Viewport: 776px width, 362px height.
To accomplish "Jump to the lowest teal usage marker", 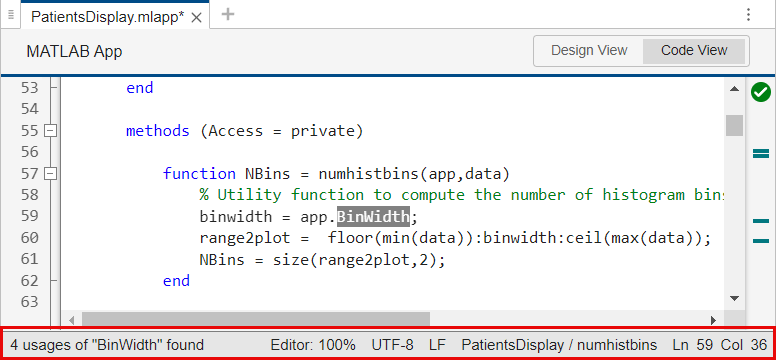I will (x=761, y=241).
